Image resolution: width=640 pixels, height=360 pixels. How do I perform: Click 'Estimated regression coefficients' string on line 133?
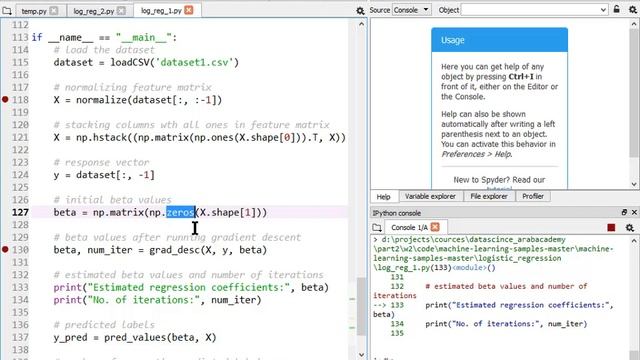189,287
